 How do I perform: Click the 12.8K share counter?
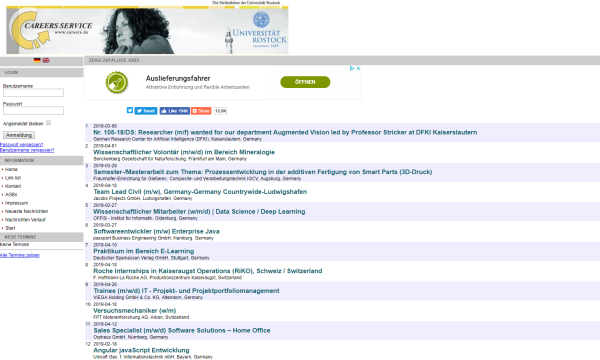(x=220, y=111)
